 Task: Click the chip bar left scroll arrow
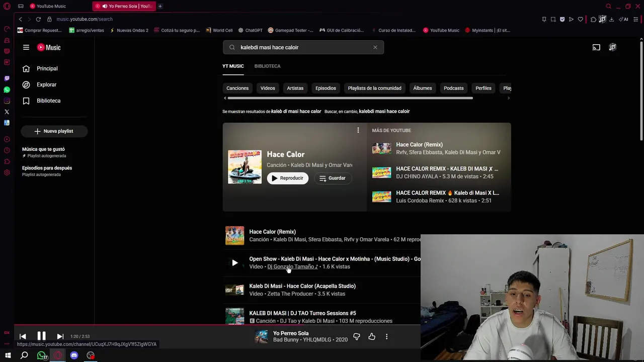click(225, 98)
